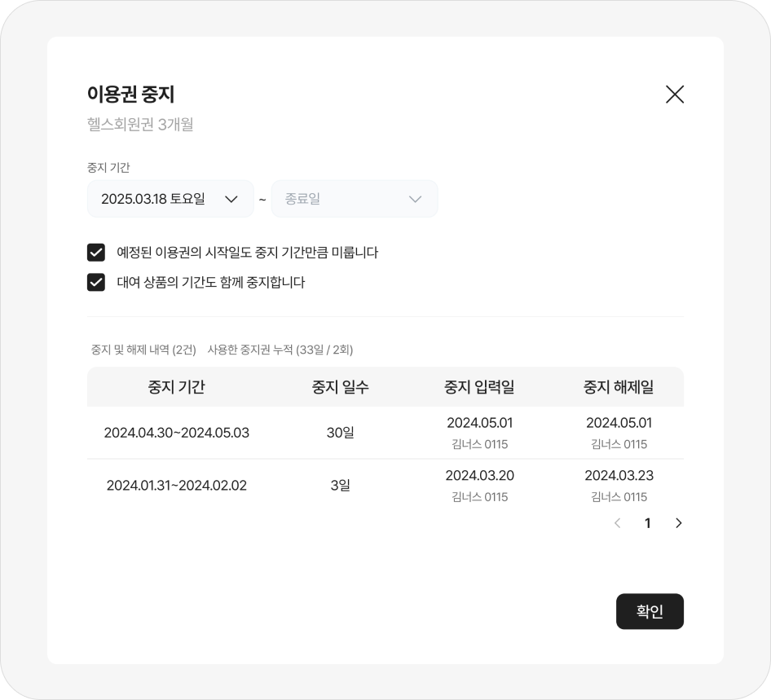This screenshot has height=700, width=771.
Task: Go to next page with right arrow
Action: pyautogui.click(x=679, y=523)
